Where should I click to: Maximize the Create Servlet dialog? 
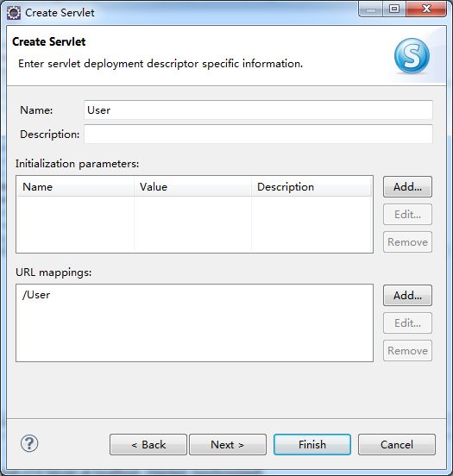(393, 9)
